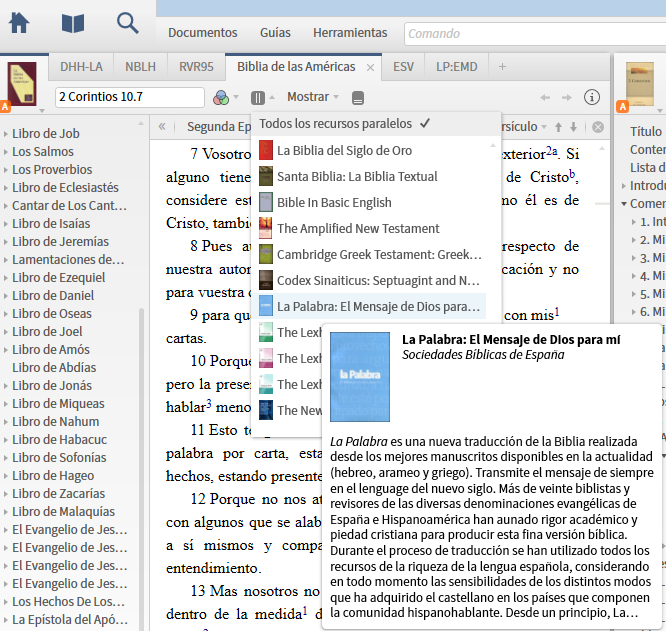Open the parallel resources column icon
Viewport: 666px width, 631px height.
pyautogui.click(x=258, y=98)
